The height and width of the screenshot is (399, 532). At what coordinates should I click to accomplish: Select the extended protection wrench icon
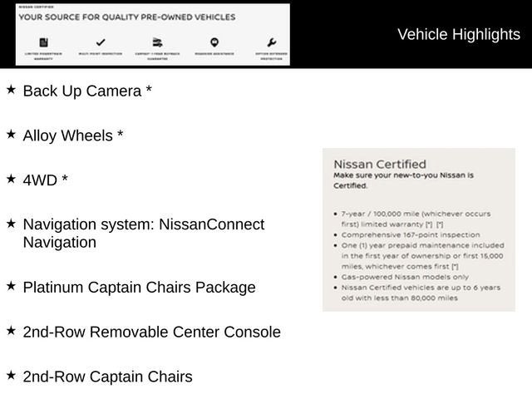(272, 42)
